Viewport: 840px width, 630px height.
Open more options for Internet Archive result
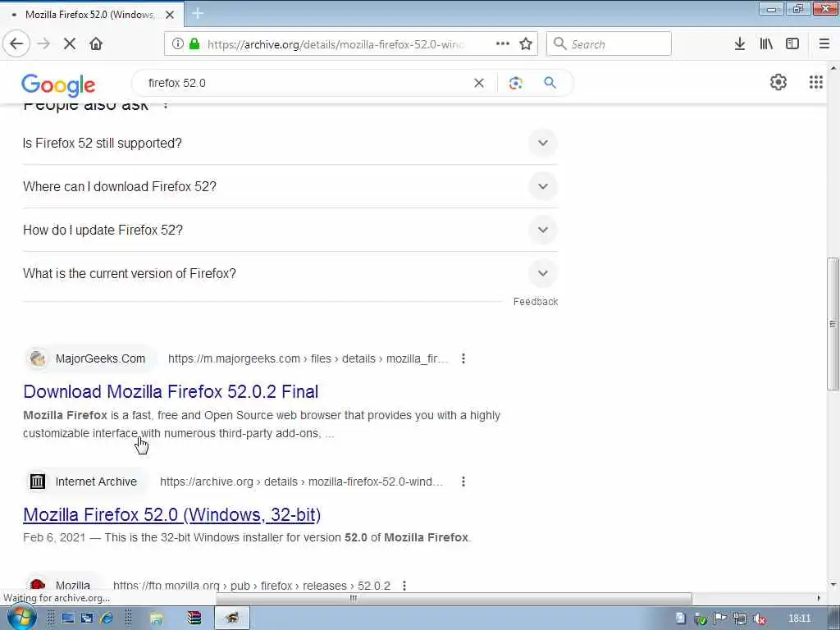(x=463, y=482)
